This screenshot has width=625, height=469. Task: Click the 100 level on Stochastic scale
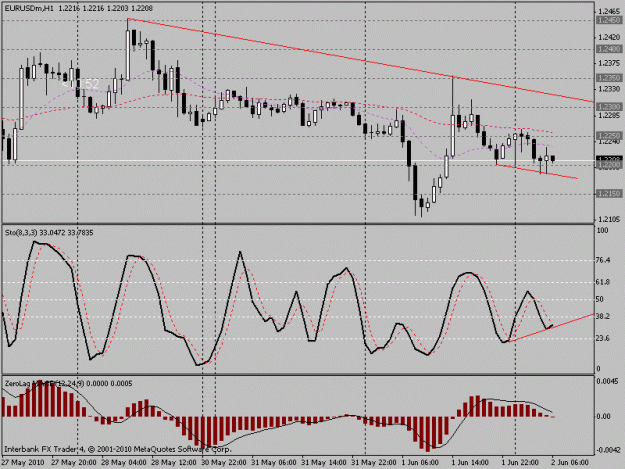tap(603, 230)
